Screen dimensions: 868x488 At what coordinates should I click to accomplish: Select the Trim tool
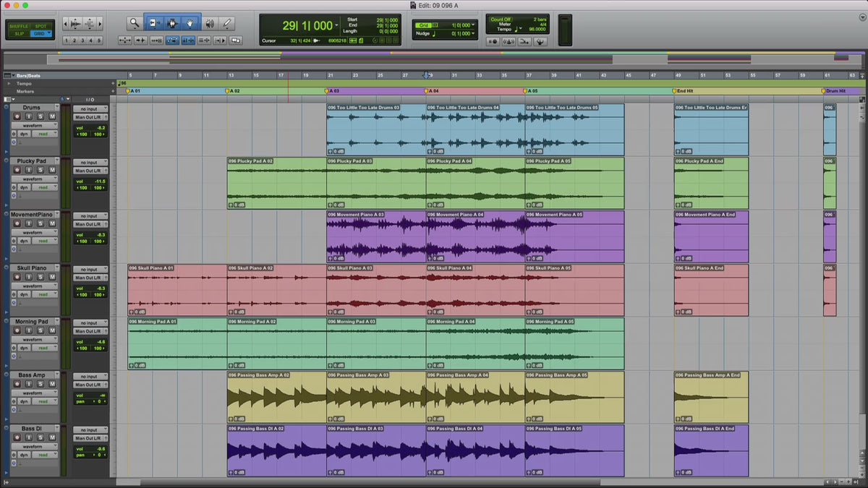point(153,23)
